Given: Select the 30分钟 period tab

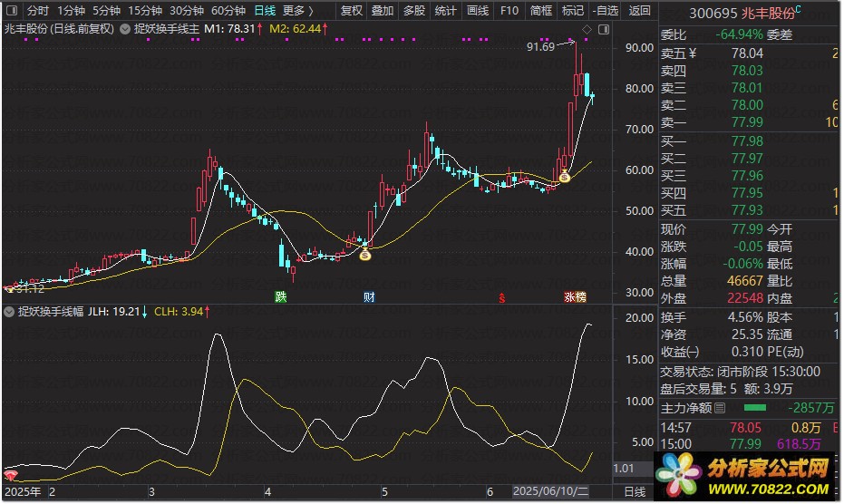Looking at the screenshot, I should coord(186,10).
